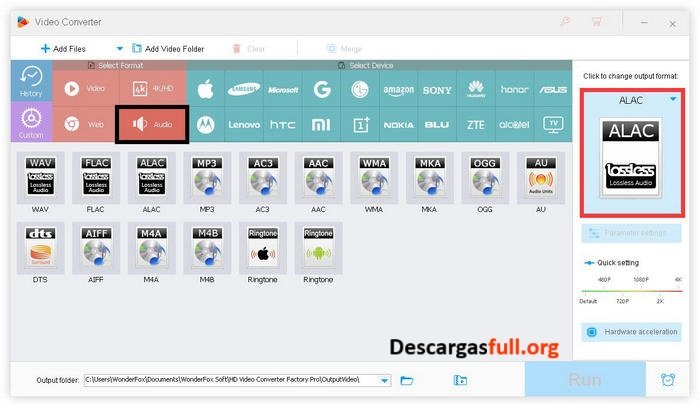Select the M4B audiobook format
700x407 pixels.
tap(207, 248)
